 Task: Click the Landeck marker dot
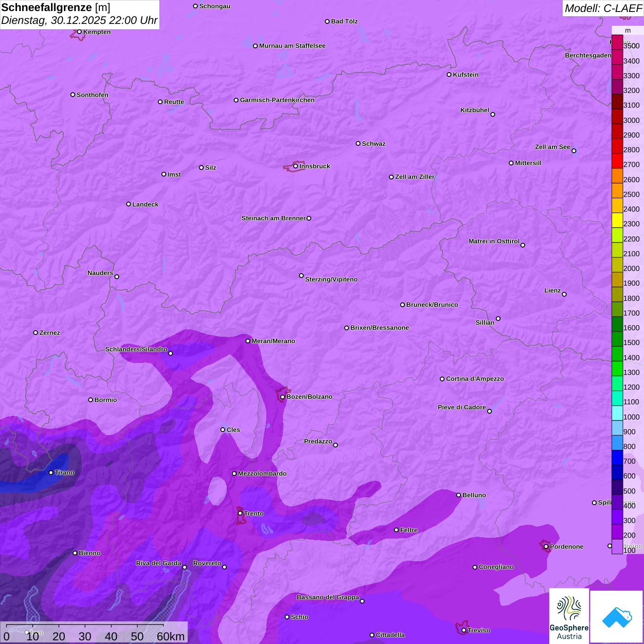click(x=129, y=204)
